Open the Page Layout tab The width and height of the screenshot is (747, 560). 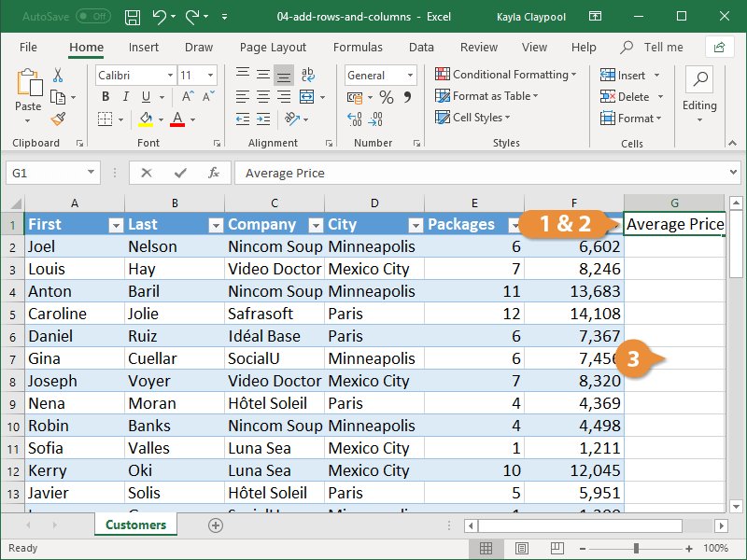click(273, 48)
